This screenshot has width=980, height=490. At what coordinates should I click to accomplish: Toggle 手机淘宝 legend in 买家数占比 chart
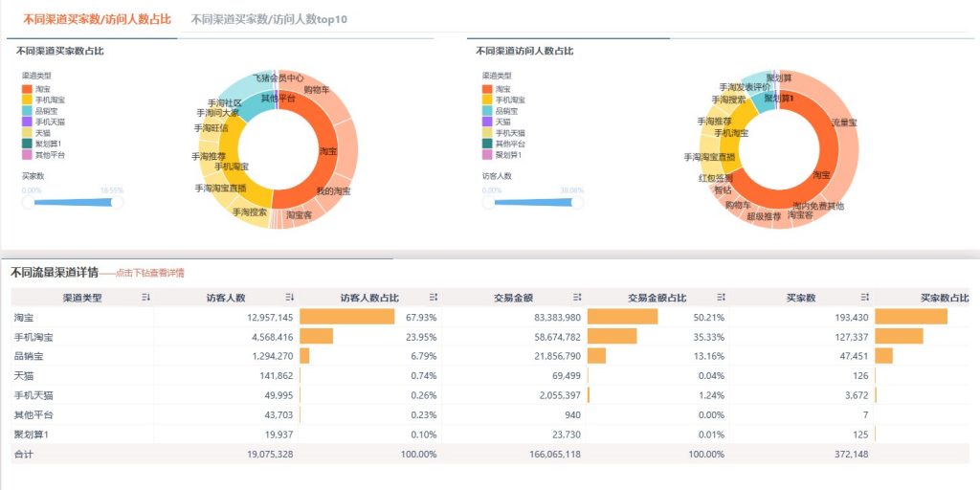43,100
